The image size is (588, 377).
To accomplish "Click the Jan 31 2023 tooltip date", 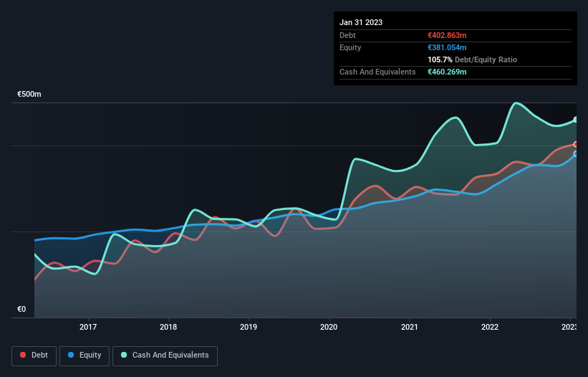I will pos(361,22).
